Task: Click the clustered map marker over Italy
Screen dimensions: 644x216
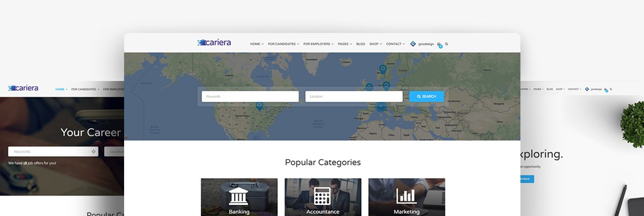Action: click(381, 107)
